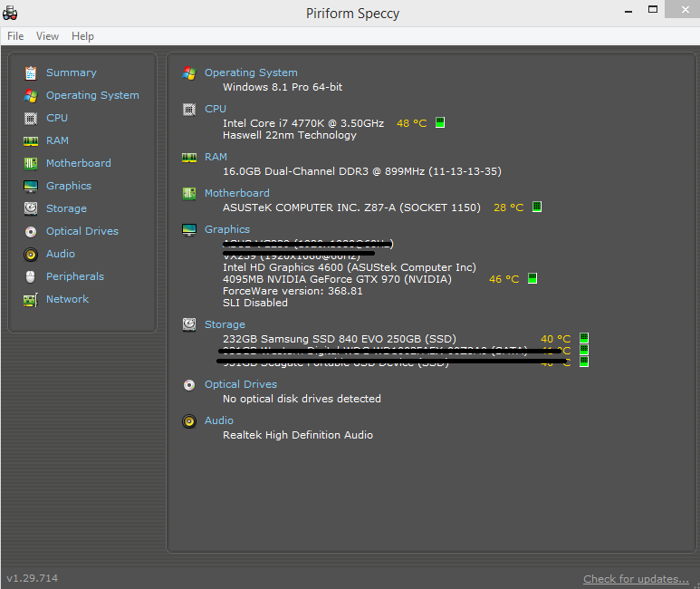Click the Peripherals mouse icon in sidebar

[31, 276]
